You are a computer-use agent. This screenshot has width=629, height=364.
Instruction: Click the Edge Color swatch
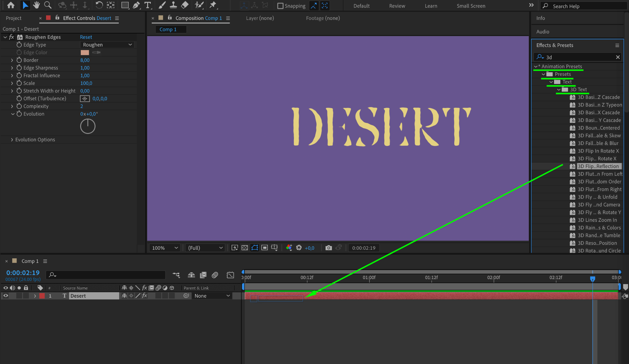(x=85, y=53)
